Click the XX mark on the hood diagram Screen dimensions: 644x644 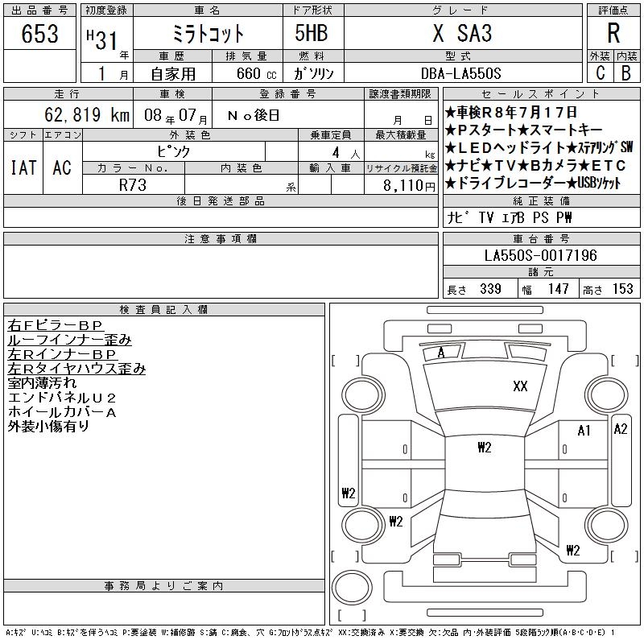[520, 386]
